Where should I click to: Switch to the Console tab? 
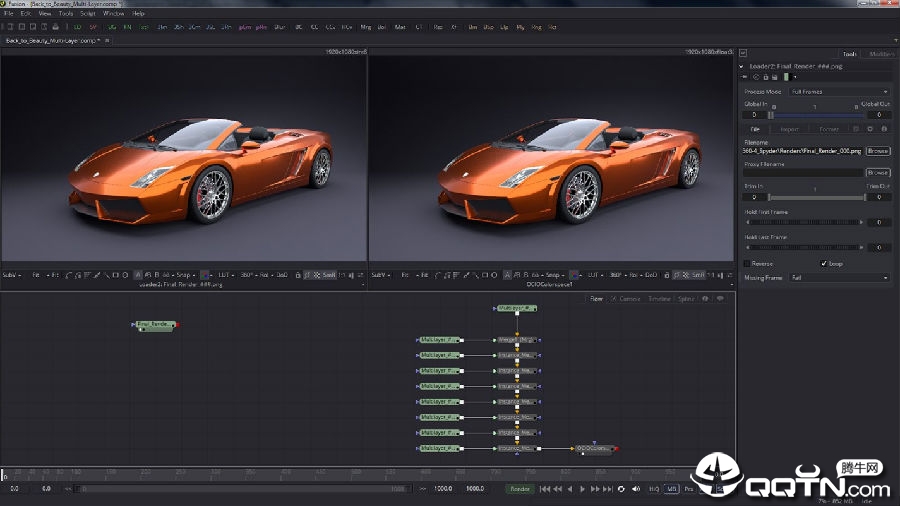[x=629, y=299]
